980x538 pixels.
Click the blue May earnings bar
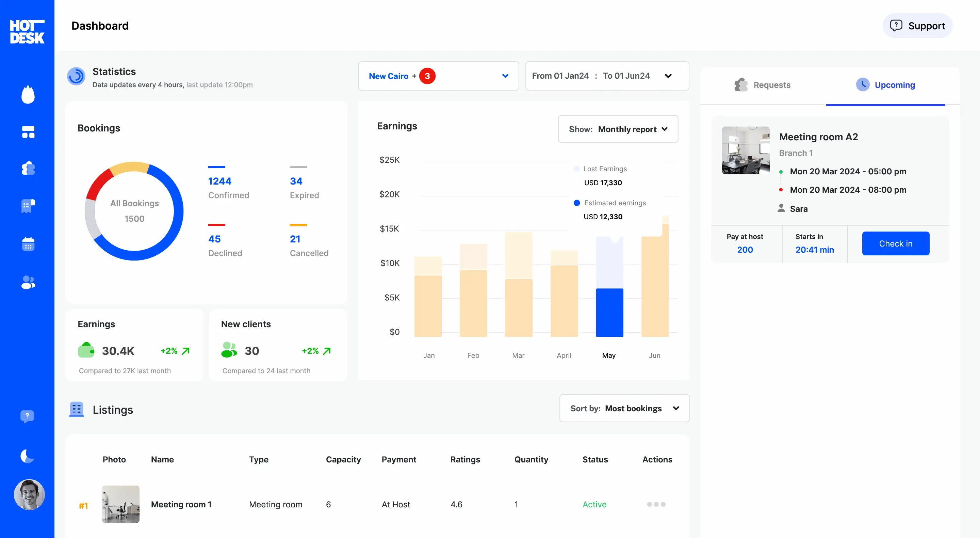609,312
